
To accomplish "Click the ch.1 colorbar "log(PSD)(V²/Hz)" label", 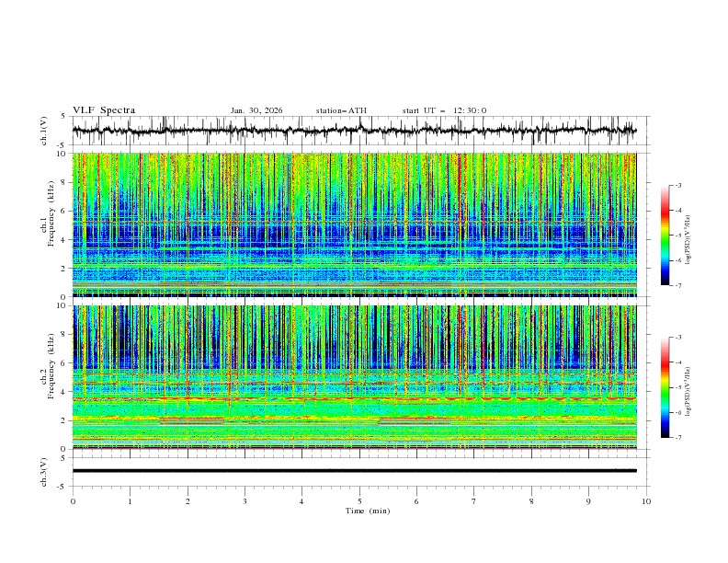I will tap(688, 240).
